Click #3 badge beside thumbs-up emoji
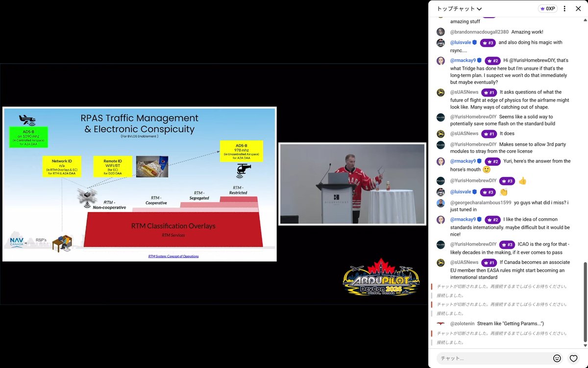 click(507, 181)
